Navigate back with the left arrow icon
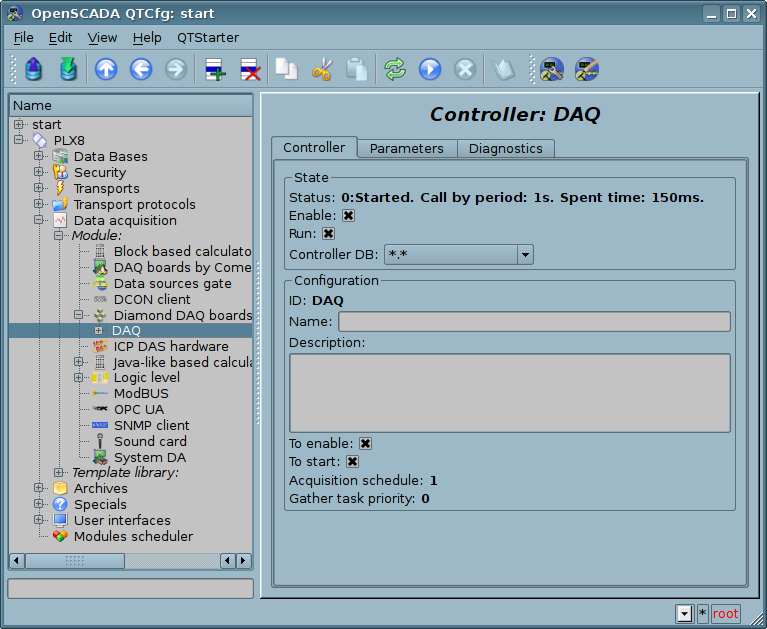The height and width of the screenshot is (629, 767). pyautogui.click(x=141, y=69)
